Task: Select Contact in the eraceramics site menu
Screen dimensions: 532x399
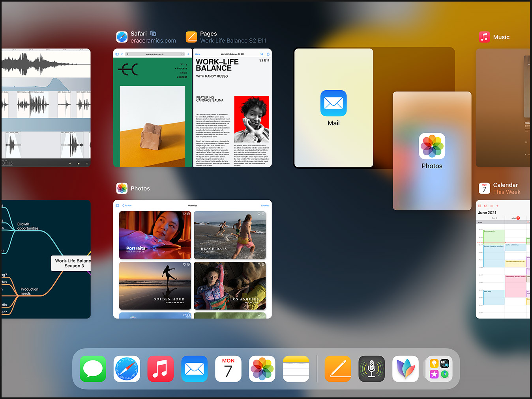Action: (x=182, y=77)
